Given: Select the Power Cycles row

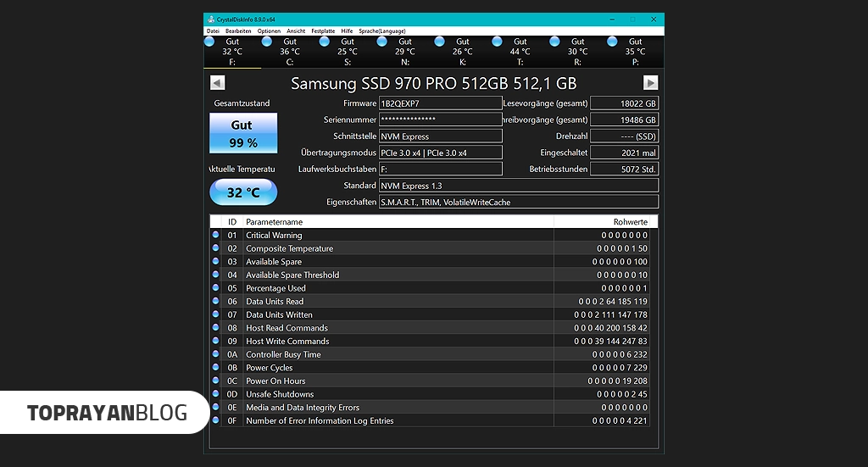Looking at the screenshot, I should point(429,368).
